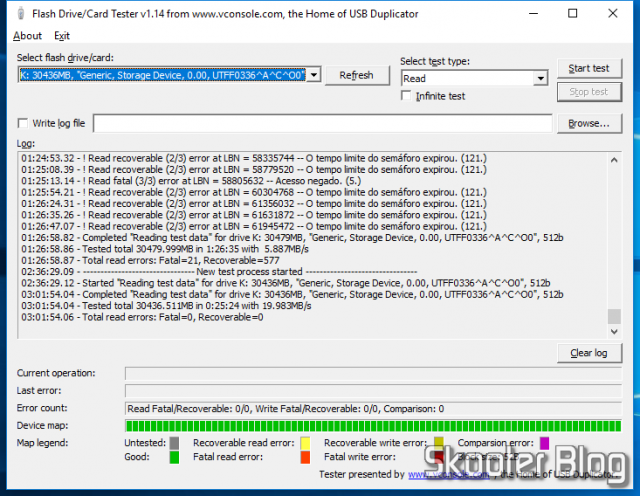Start the test

point(589,68)
